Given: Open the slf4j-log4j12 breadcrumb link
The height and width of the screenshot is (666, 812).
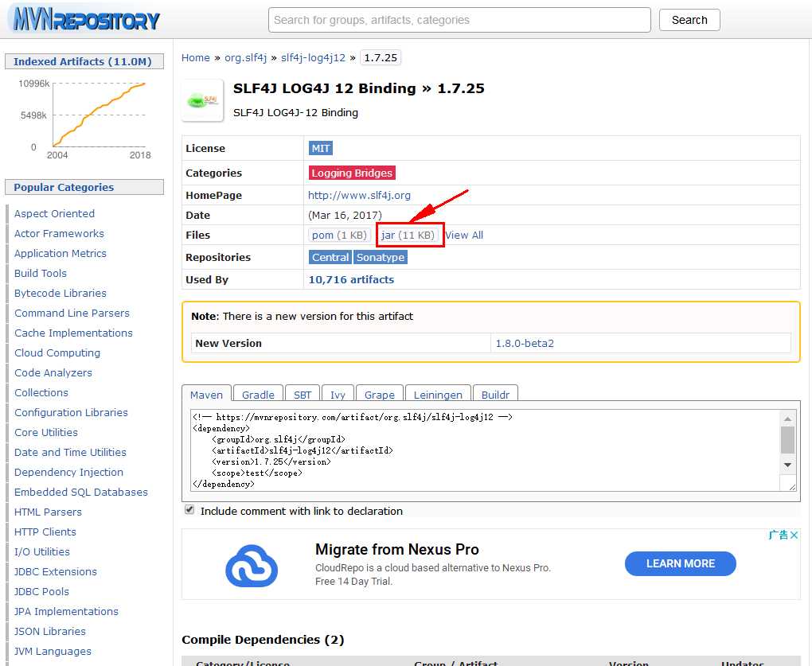Looking at the screenshot, I should [x=313, y=57].
